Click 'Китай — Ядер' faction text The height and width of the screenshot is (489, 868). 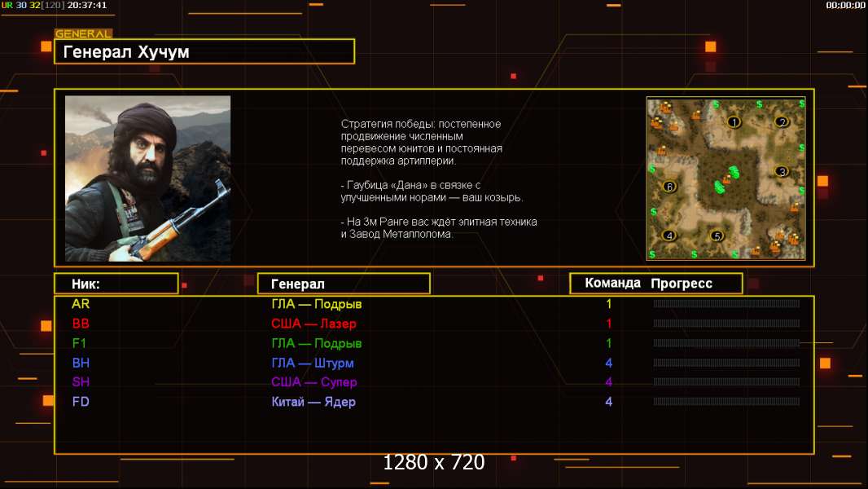(313, 402)
